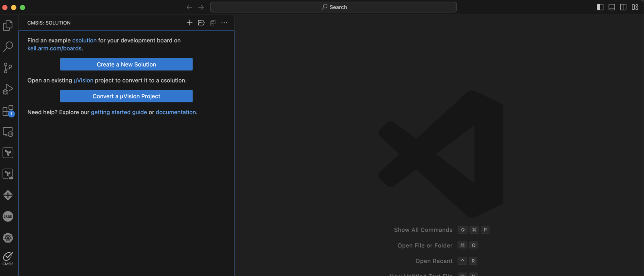The image size is (644, 276).
Task: Close the window with the red button
Action: (x=5, y=7)
